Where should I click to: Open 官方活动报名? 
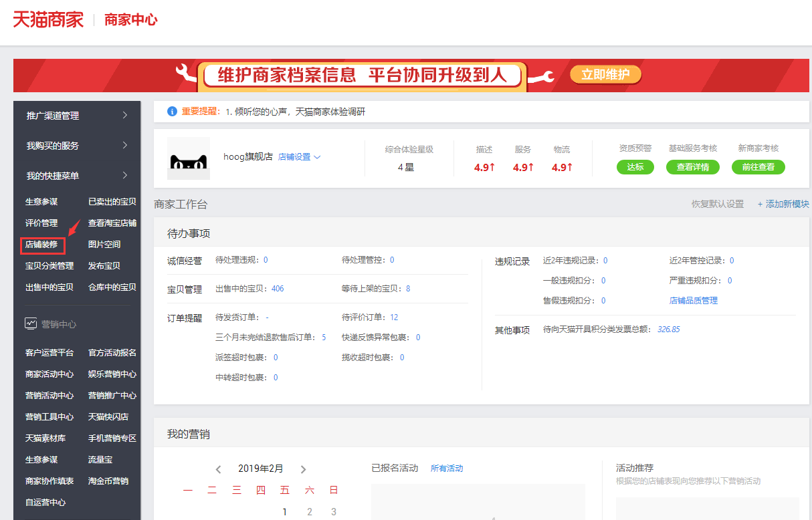(112, 353)
